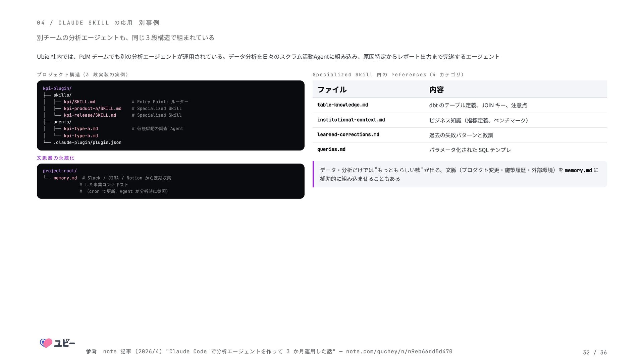Click memory.md under project-root
This screenshot has height=362, width=644.
(65, 178)
